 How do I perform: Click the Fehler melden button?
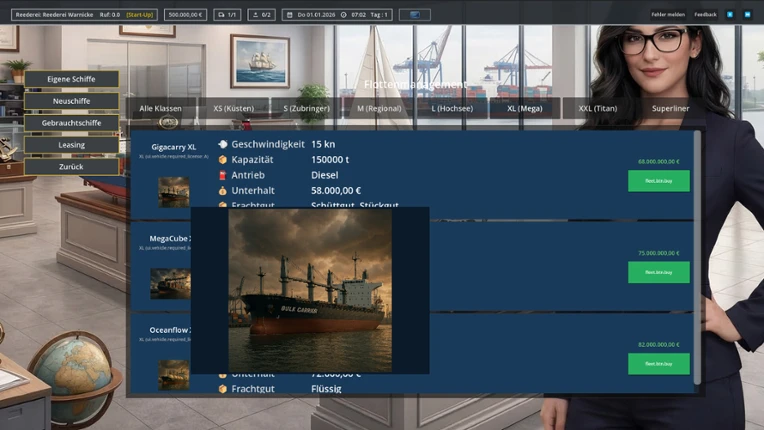point(668,15)
